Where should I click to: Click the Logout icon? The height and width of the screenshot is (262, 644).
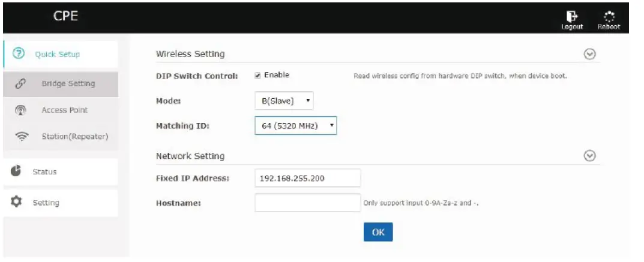(x=571, y=16)
